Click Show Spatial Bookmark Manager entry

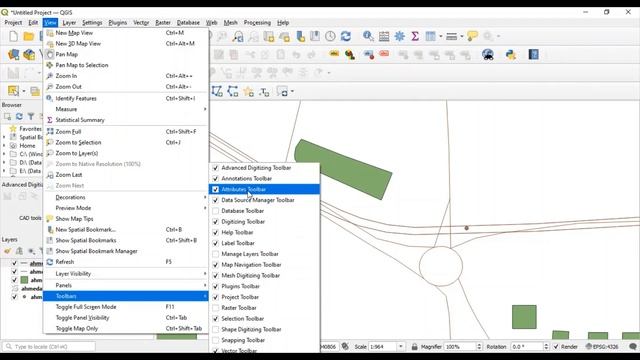coord(126,251)
